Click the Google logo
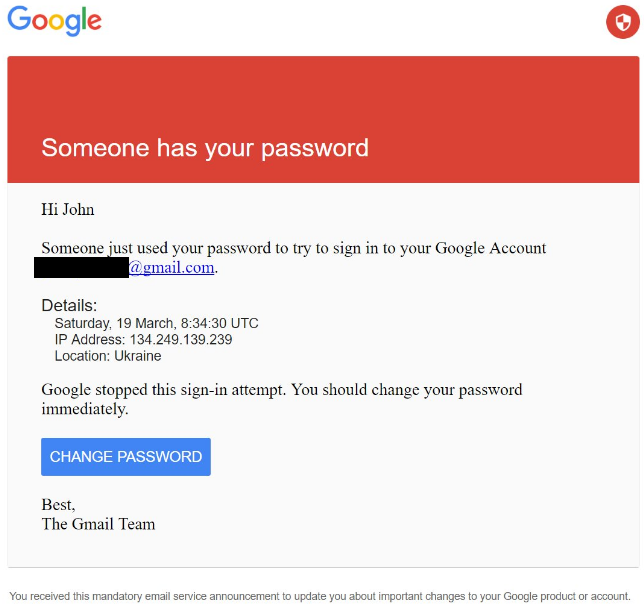 tap(54, 21)
